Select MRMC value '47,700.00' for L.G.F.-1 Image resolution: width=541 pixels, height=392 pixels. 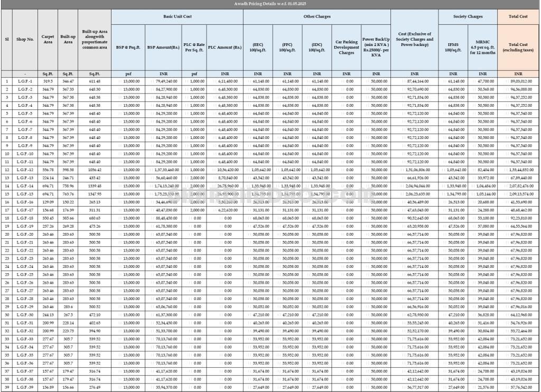pos(483,81)
